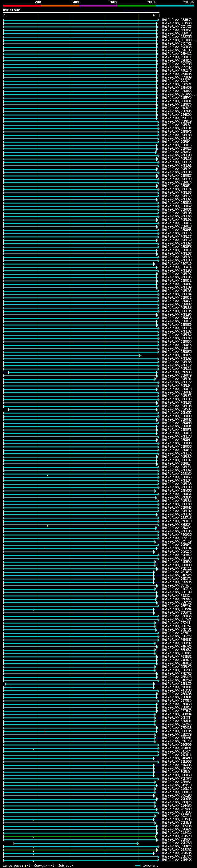Click the short alignment bar for A7PWR7

click(x=72, y=355)
